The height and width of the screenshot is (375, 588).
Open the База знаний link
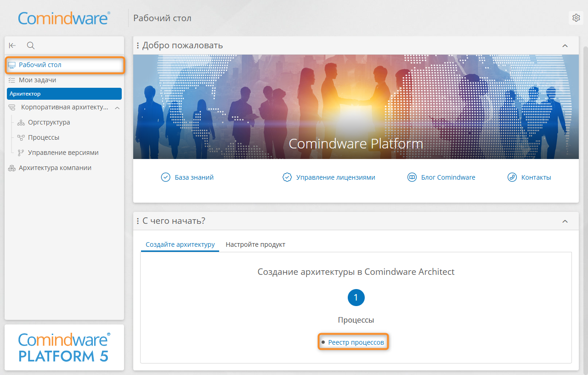[194, 177]
